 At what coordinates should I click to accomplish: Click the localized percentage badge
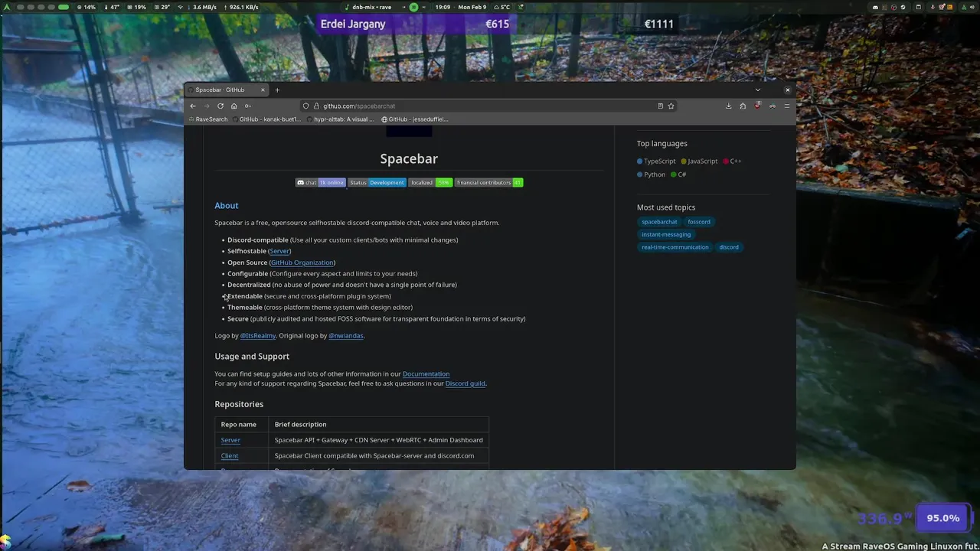pos(430,183)
